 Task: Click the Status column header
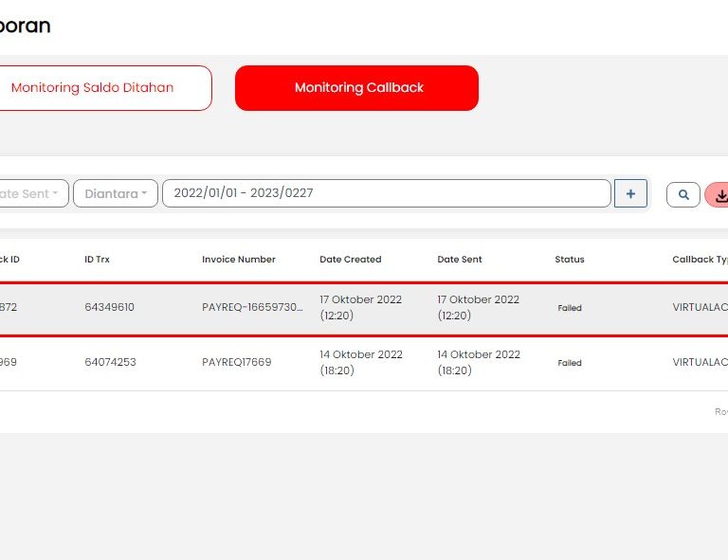tap(570, 260)
